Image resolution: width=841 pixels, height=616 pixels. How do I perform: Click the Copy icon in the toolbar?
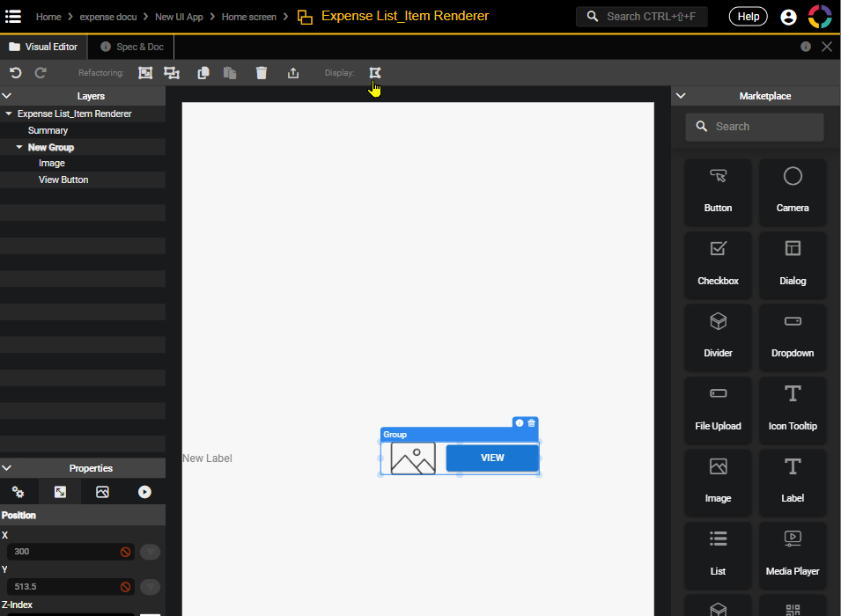click(203, 73)
